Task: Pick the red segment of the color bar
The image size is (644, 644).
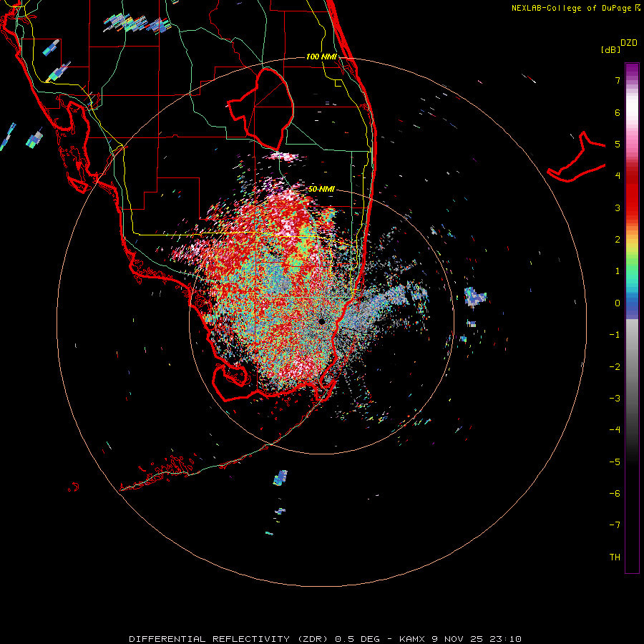Action: click(x=632, y=197)
